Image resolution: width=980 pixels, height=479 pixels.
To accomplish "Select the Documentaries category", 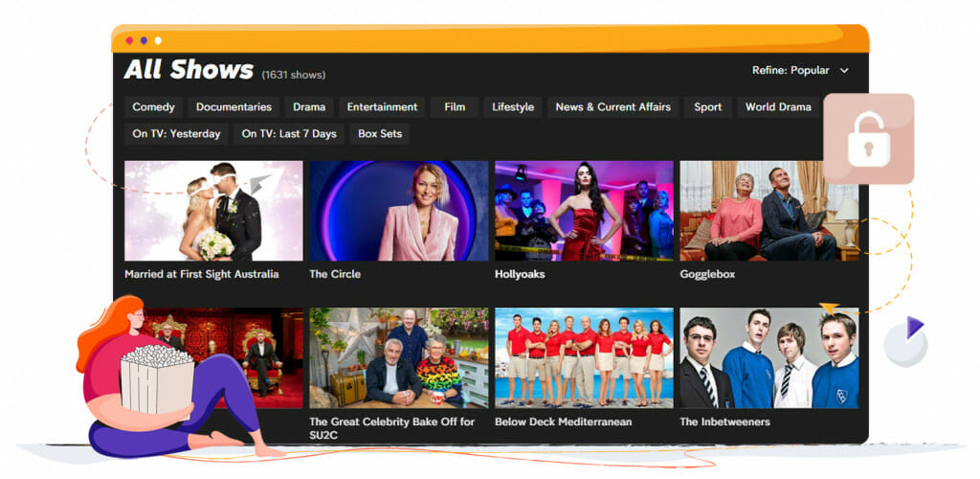I will click(x=234, y=107).
